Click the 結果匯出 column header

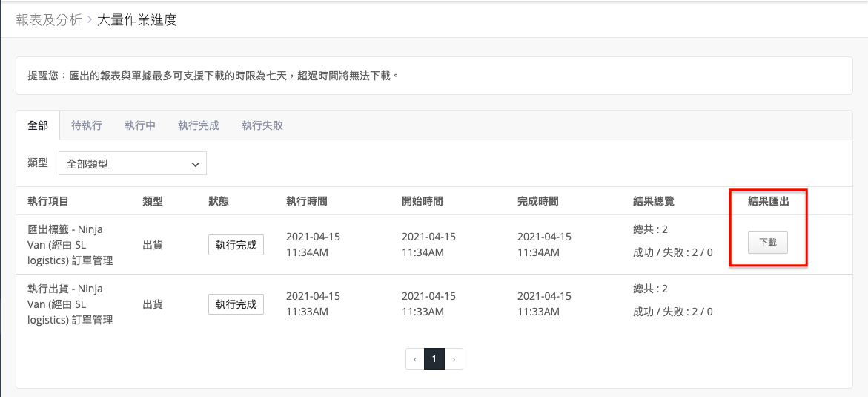pyautogui.click(x=769, y=201)
